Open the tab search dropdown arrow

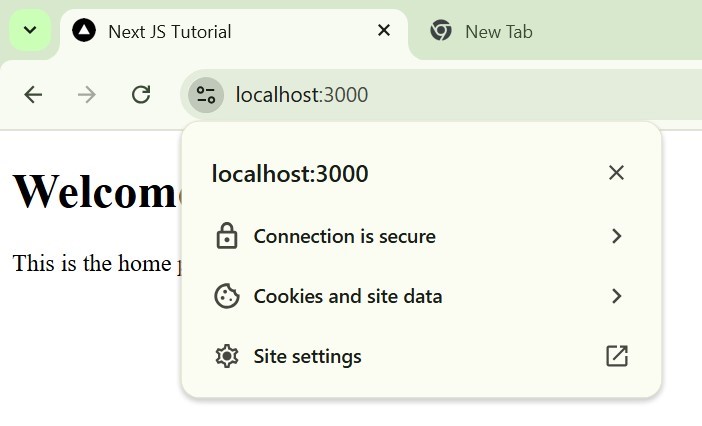click(30, 31)
